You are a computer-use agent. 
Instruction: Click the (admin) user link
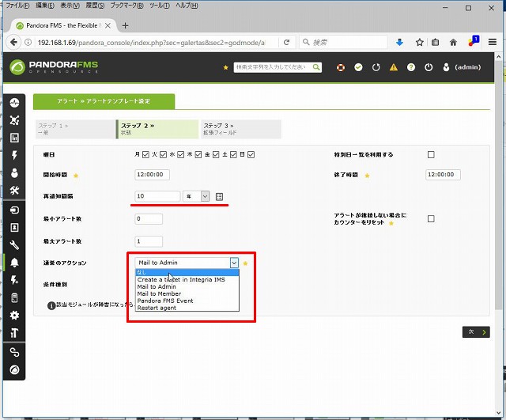(467, 67)
